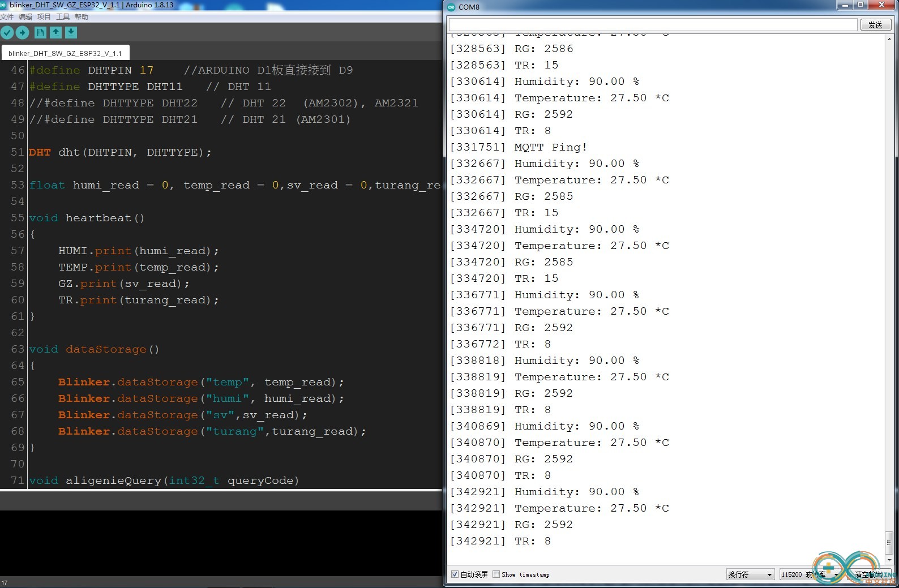Viewport: 899px width, 588px height.
Task: Open the 文件 (File) menu
Action: point(7,17)
